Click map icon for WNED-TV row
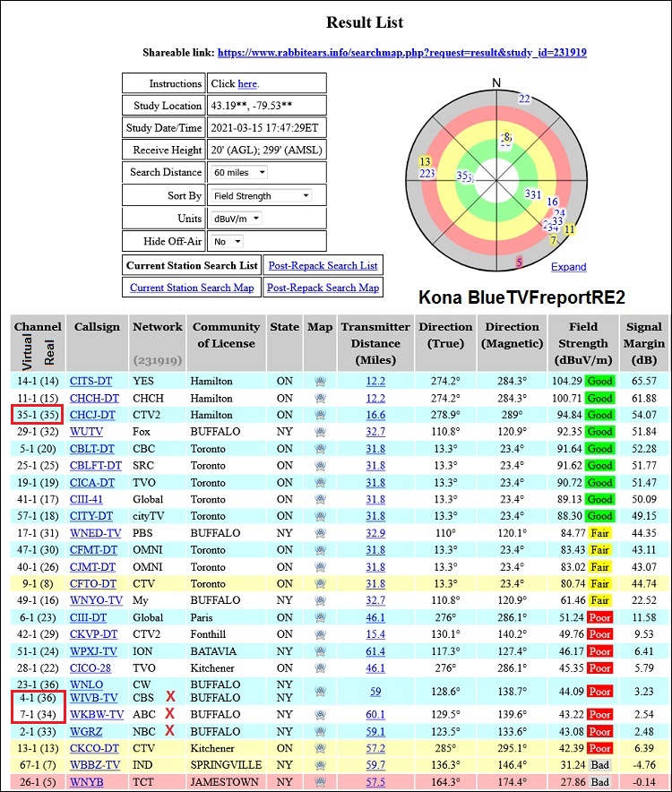 pos(320,532)
